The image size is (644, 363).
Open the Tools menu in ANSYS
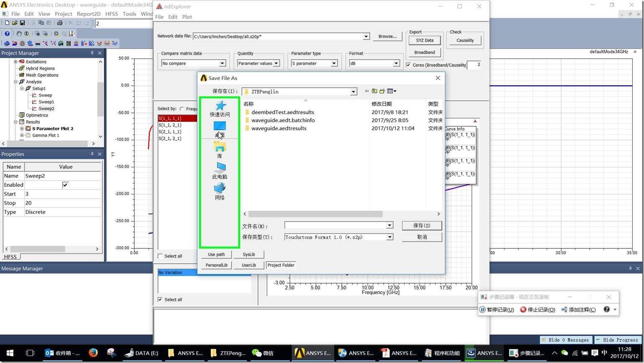(x=129, y=14)
